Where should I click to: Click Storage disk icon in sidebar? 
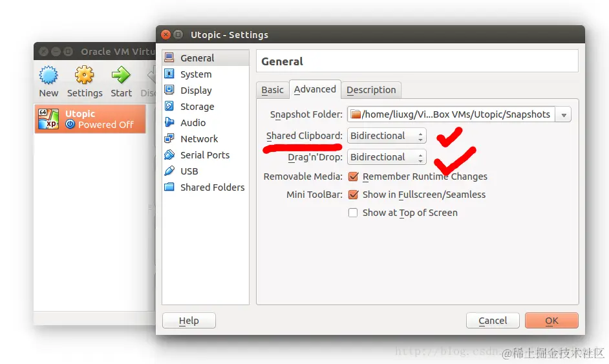coord(169,106)
